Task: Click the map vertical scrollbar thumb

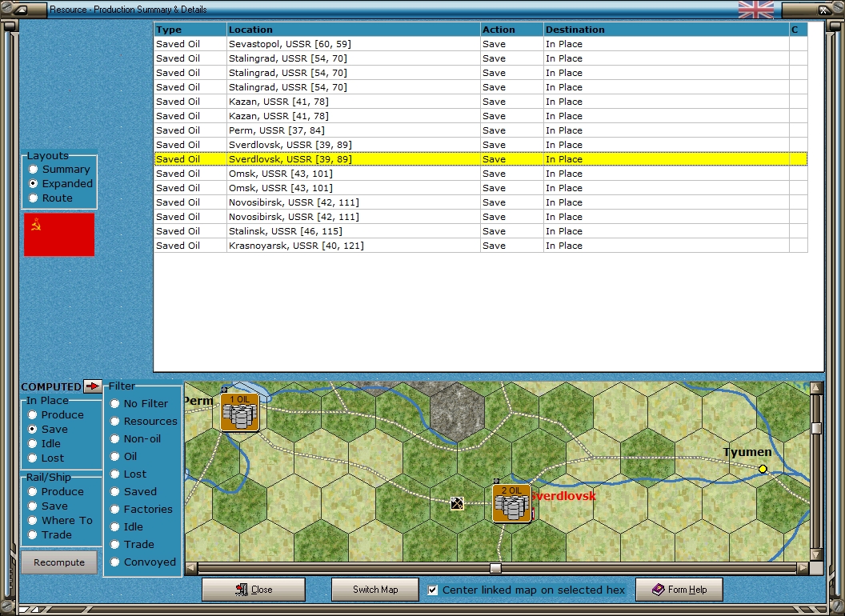Action: coord(816,429)
